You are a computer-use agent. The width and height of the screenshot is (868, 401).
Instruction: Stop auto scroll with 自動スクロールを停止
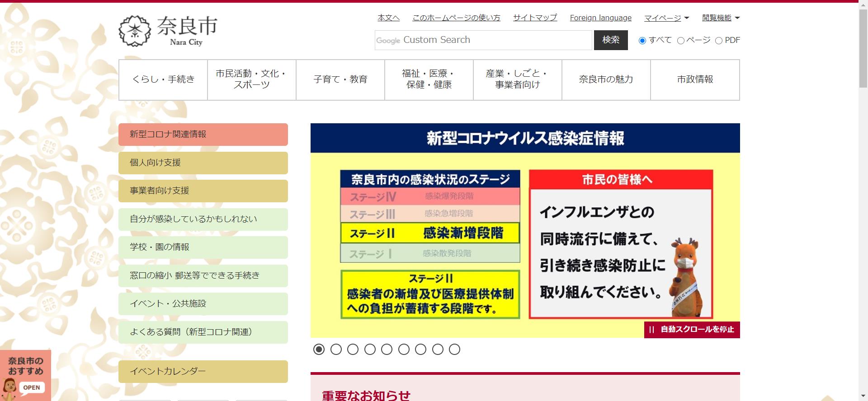click(692, 330)
